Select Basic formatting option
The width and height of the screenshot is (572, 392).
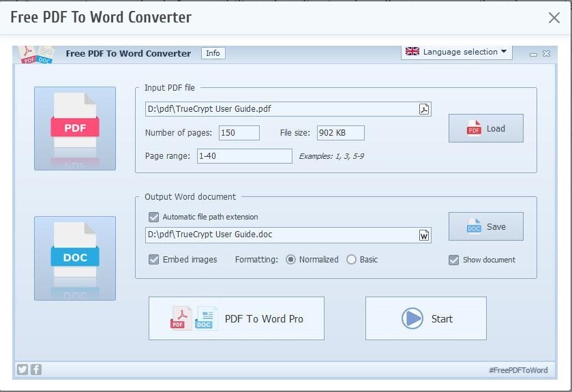[351, 260]
